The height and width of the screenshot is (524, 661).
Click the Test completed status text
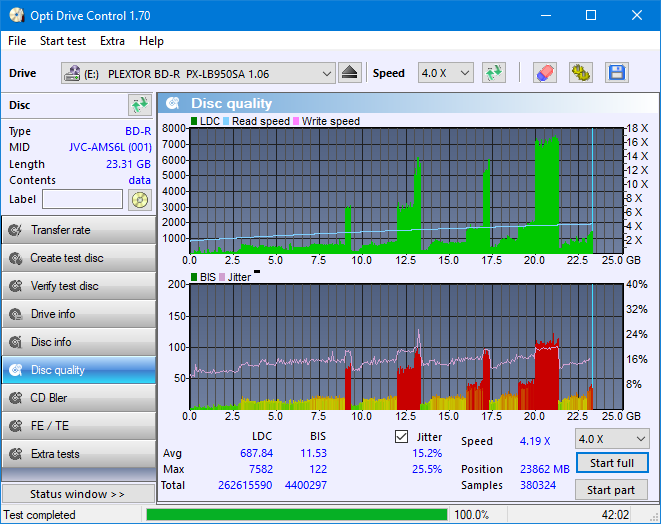pyautogui.click(x=40, y=515)
